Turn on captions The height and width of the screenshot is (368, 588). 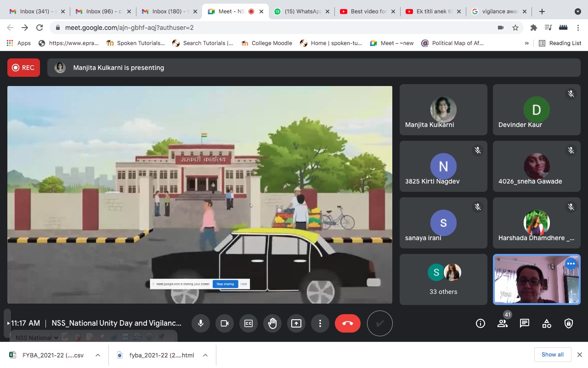[249, 323]
